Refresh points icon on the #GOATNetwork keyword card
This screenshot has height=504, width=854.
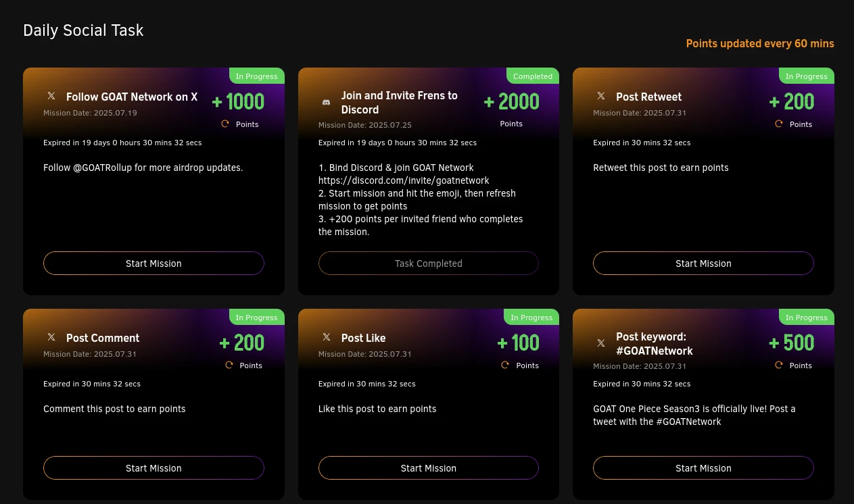(778, 365)
